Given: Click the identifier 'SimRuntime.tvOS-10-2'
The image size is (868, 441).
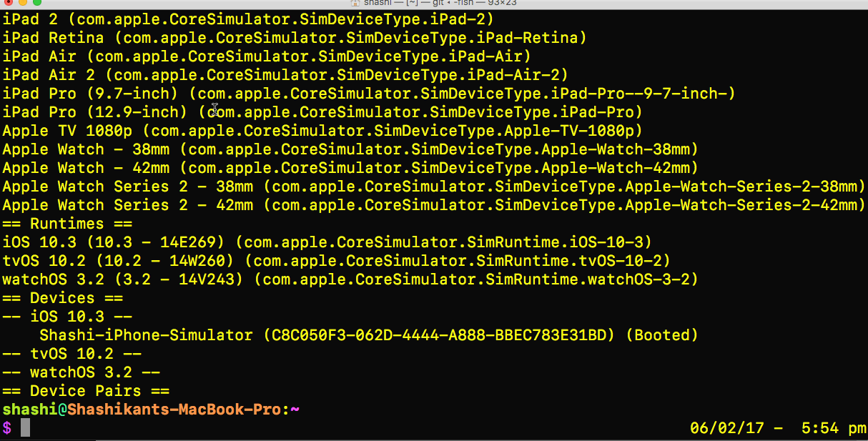Looking at the screenshot, I should point(568,261).
